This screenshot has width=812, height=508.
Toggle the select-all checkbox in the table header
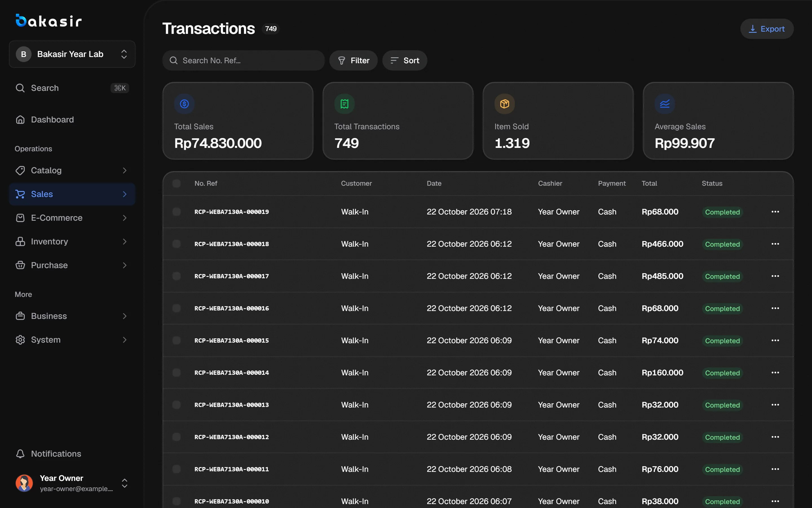pos(176,183)
